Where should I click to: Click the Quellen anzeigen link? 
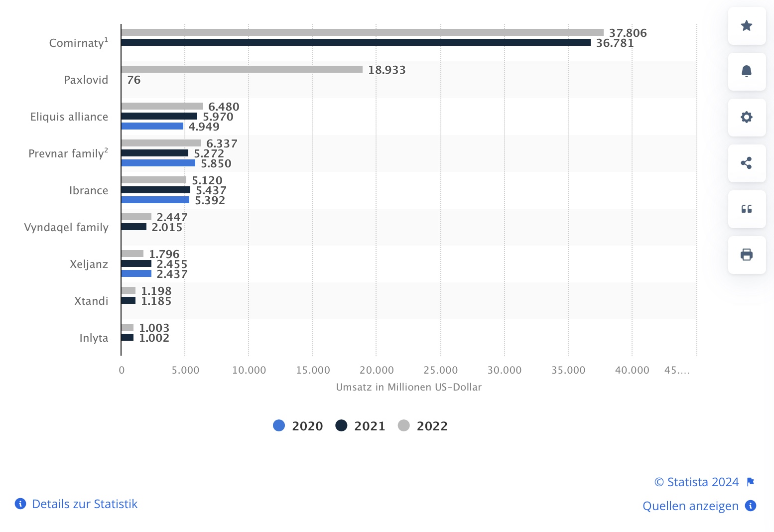tap(690, 506)
